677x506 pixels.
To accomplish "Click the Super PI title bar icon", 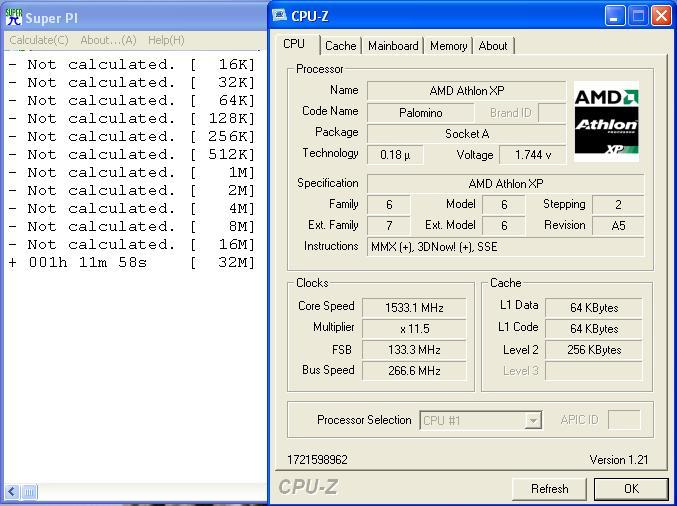I will [x=13, y=16].
